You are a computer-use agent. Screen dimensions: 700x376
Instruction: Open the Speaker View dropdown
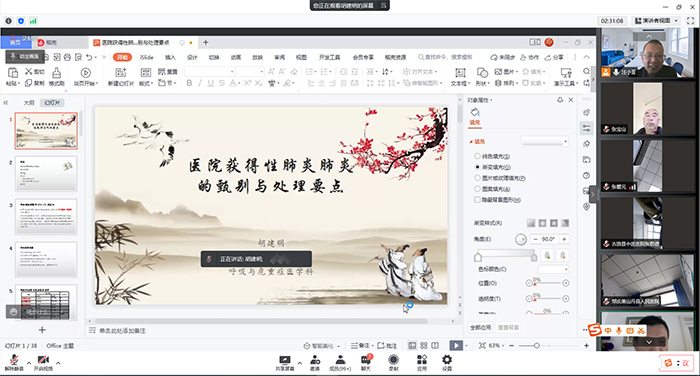point(657,21)
